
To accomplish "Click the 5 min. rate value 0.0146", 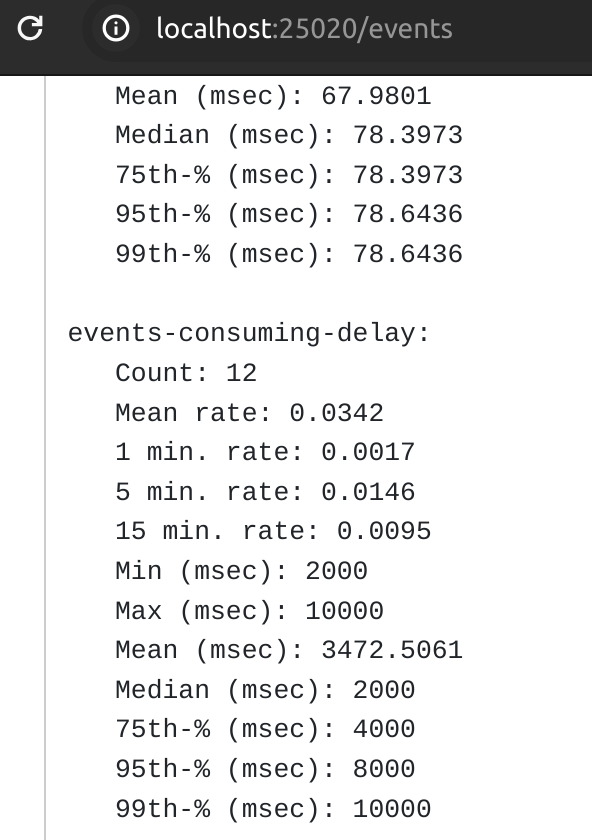I will click(368, 492).
